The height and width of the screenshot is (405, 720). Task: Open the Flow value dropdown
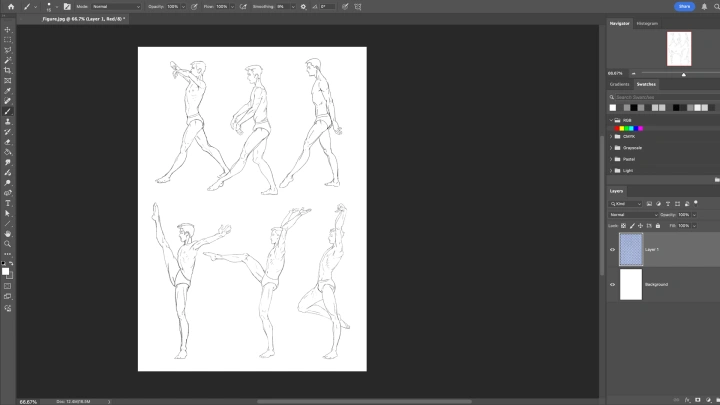(232, 6)
